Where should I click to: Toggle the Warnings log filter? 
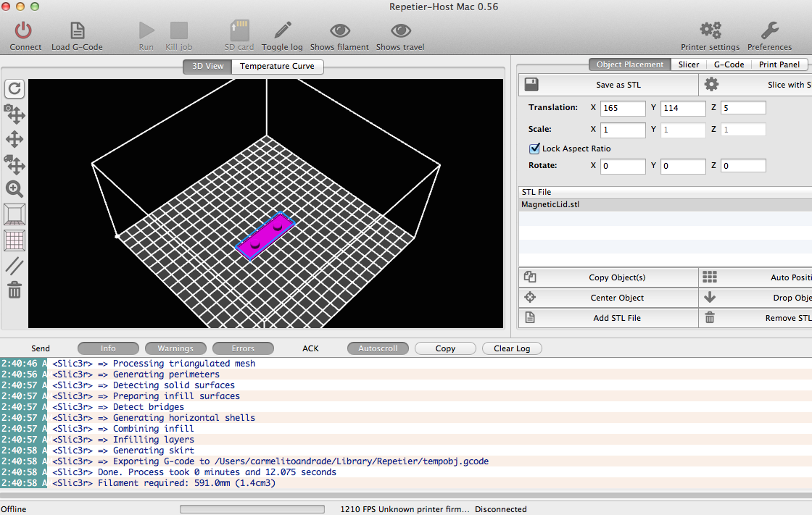(x=175, y=348)
